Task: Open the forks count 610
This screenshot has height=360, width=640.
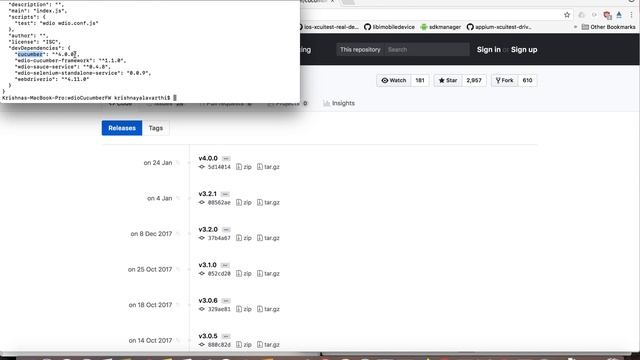Action: click(527, 80)
